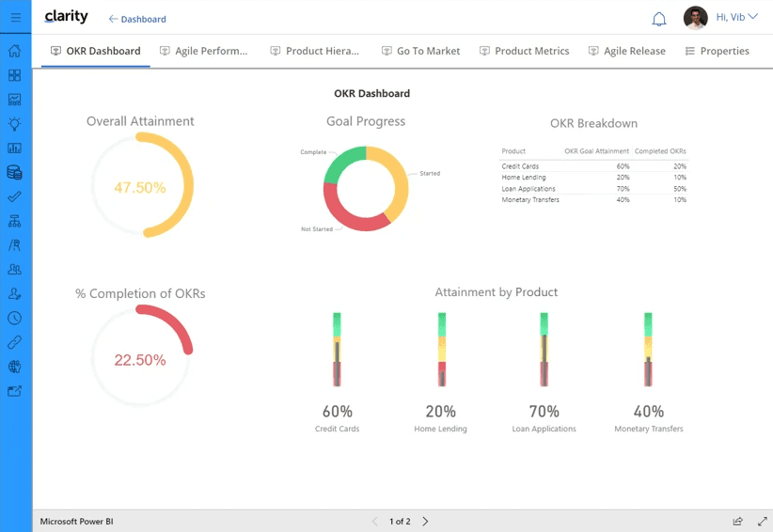Open the Product Metrics tab
The width and height of the screenshot is (773, 532).
click(525, 52)
